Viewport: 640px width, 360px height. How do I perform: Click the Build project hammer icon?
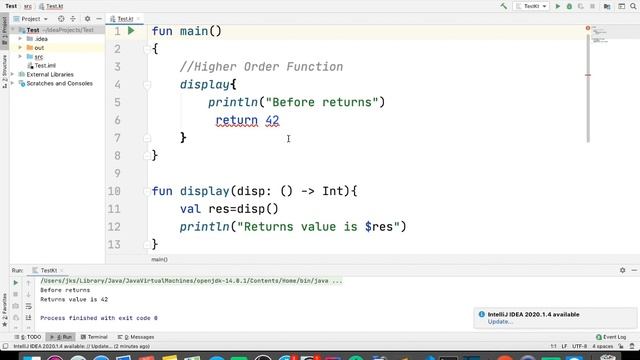(x=504, y=6)
